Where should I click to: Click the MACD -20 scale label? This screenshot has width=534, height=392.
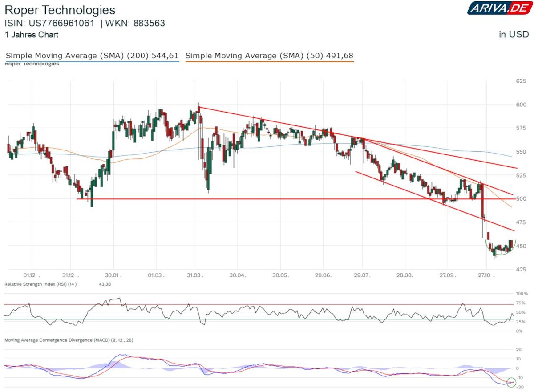519,387
